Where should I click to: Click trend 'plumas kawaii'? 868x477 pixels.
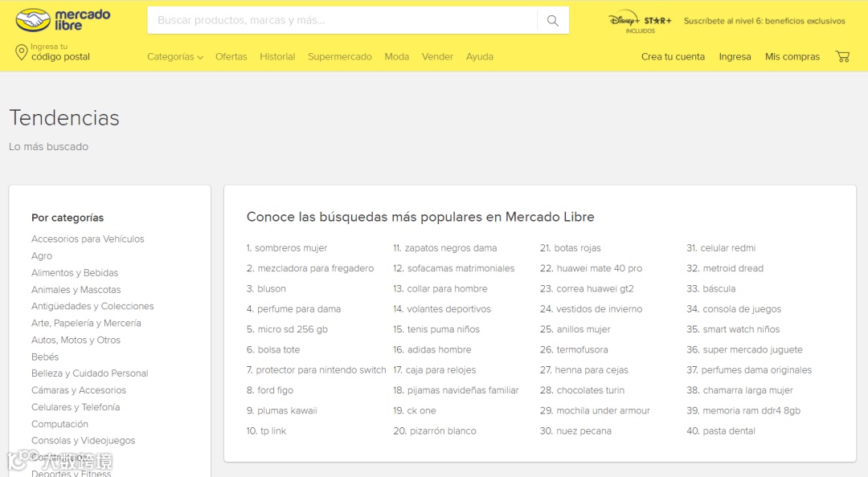287,410
